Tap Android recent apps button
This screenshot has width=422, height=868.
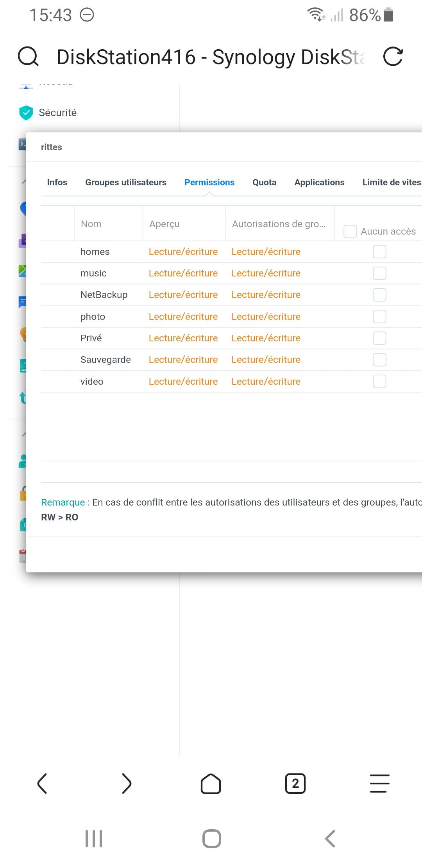94,839
